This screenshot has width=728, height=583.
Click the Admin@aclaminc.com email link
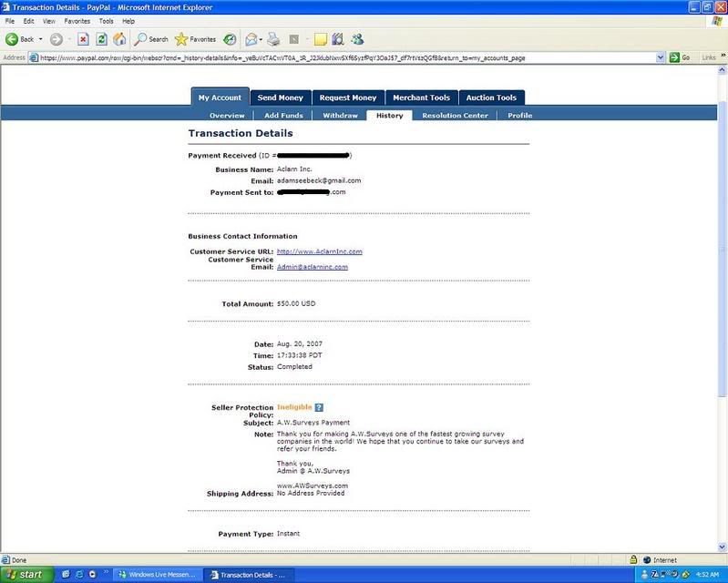click(x=312, y=267)
